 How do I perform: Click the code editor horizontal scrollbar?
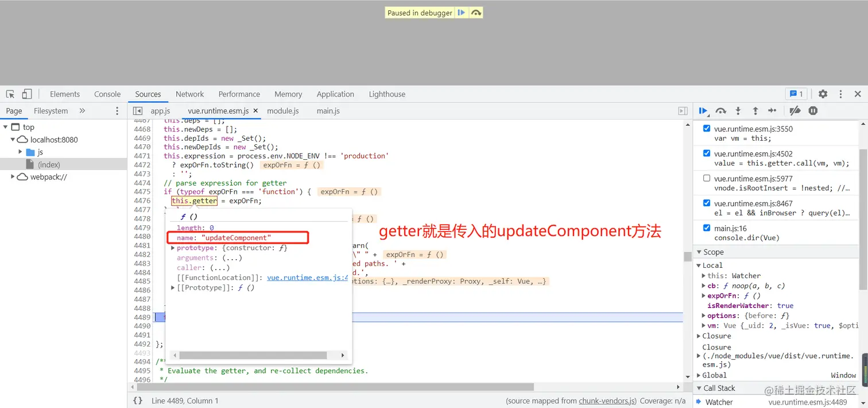point(334,387)
